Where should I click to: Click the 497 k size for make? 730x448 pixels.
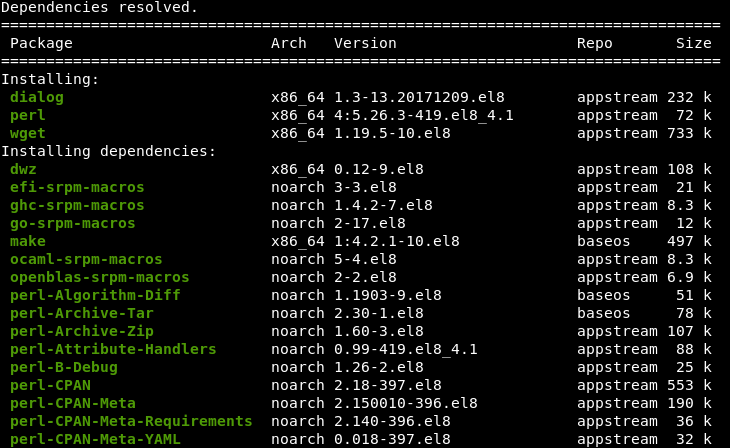point(689,241)
